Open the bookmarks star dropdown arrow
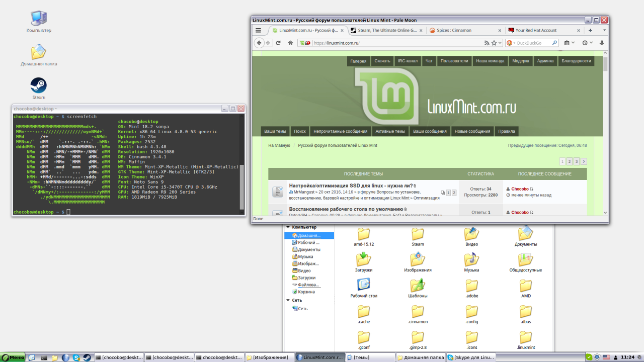Image resolution: width=644 pixels, height=362 pixels. click(501, 43)
